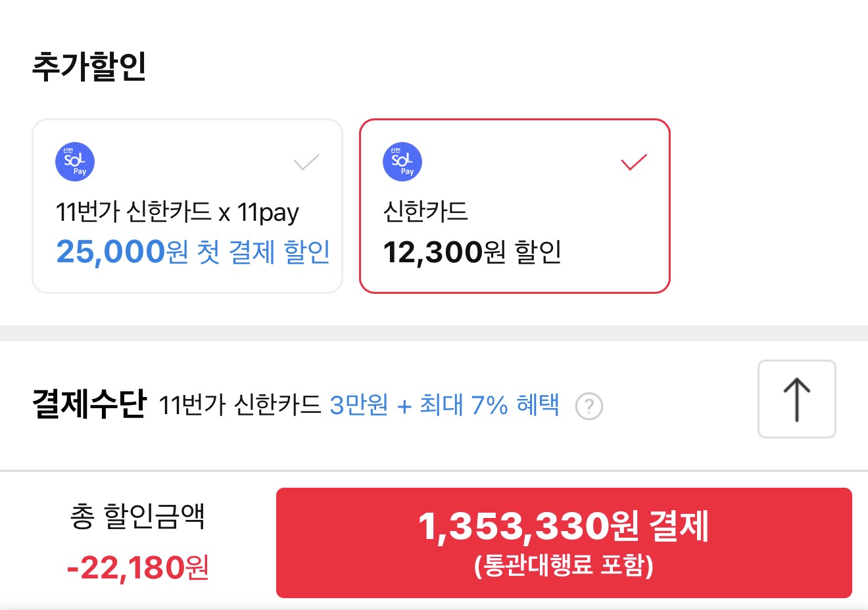868x610 pixels.
Task: Check the gray checkmark on 11pay card
Action: pos(306,162)
